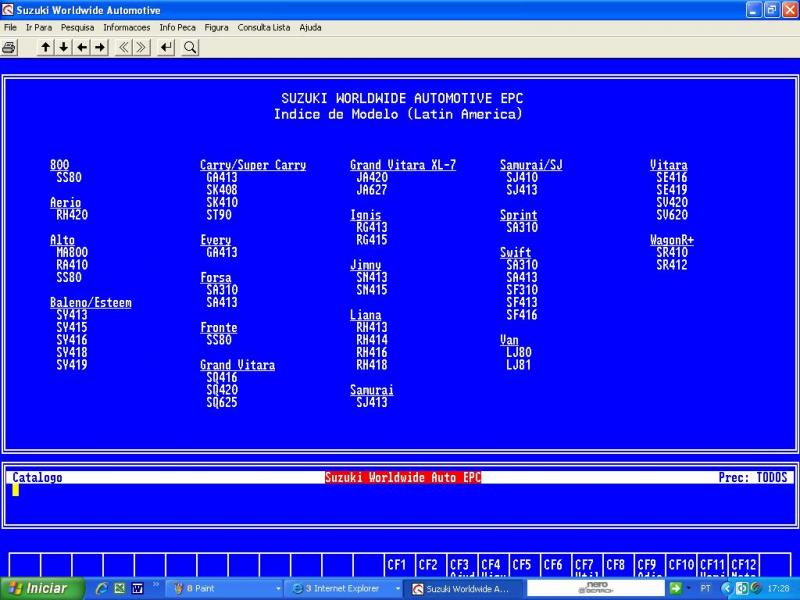Click the double left chevron toolbar button
The width and height of the screenshot is (800, 600).
(123, 47)
